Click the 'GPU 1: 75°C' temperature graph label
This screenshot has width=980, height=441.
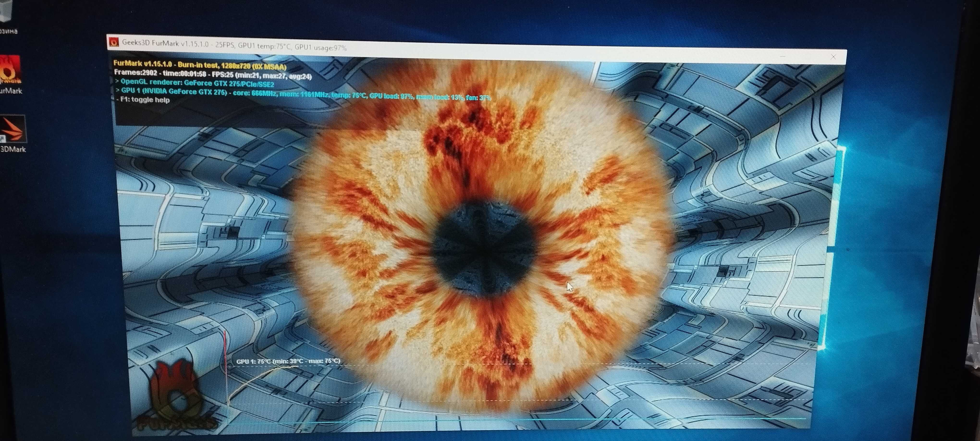(288, 361)
